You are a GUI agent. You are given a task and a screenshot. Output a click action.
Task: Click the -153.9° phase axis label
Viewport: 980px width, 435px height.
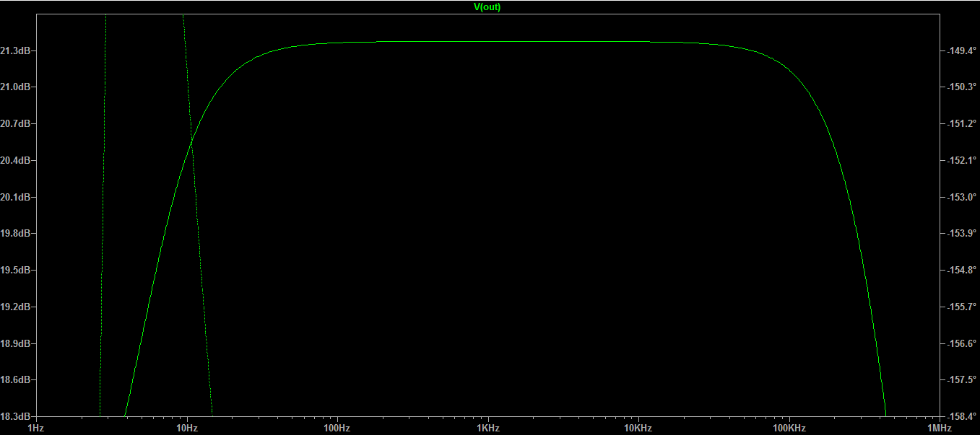click(962, 234)
